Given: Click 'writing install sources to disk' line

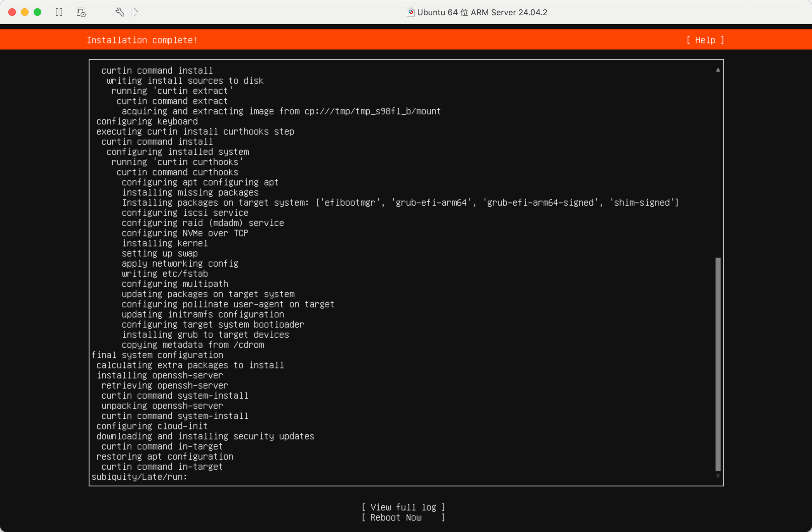Looking at the screenshot, I should [x=185, y=81].
